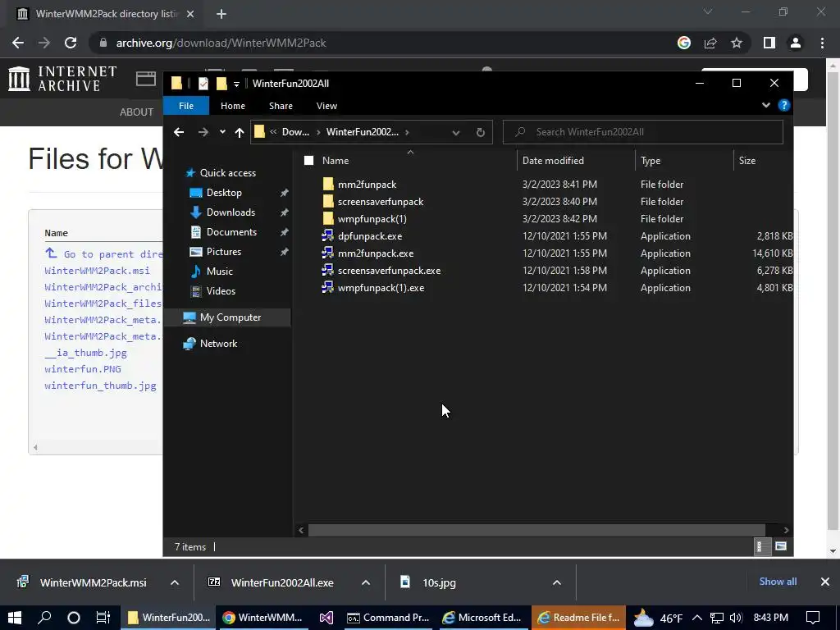Switch to large icons view layout
This screenshot has height=630, width=840.
pyautogui.click(x=781, y=546)
